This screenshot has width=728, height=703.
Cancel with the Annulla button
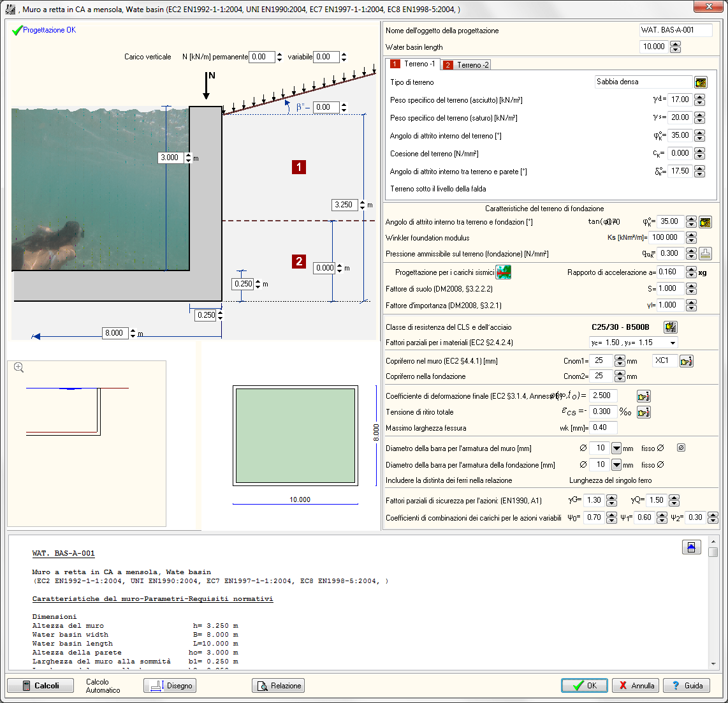click(636, 686)
